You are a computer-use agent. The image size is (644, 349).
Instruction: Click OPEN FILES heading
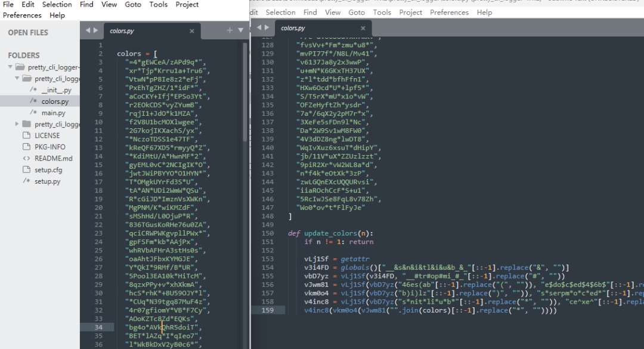tap(28, 32)
